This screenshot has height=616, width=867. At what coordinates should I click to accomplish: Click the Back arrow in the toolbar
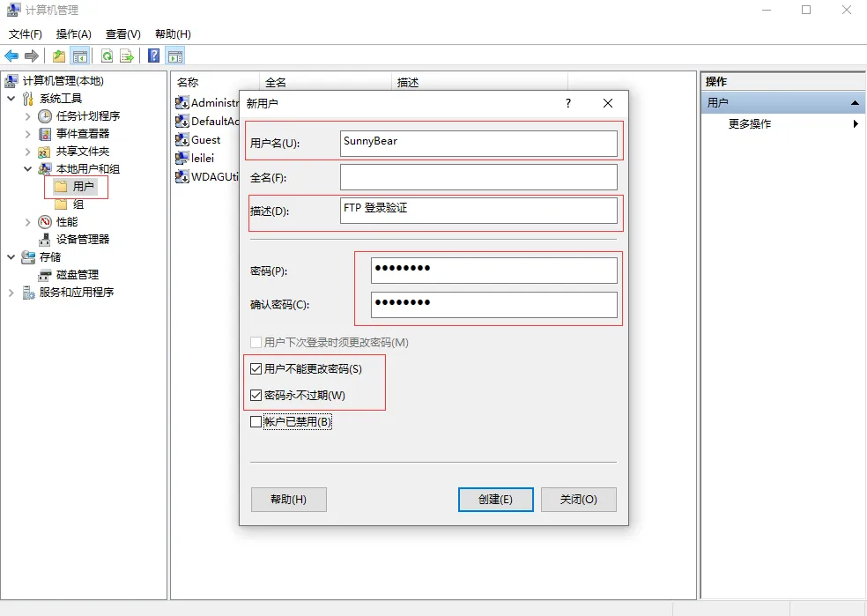click(11, 56)
